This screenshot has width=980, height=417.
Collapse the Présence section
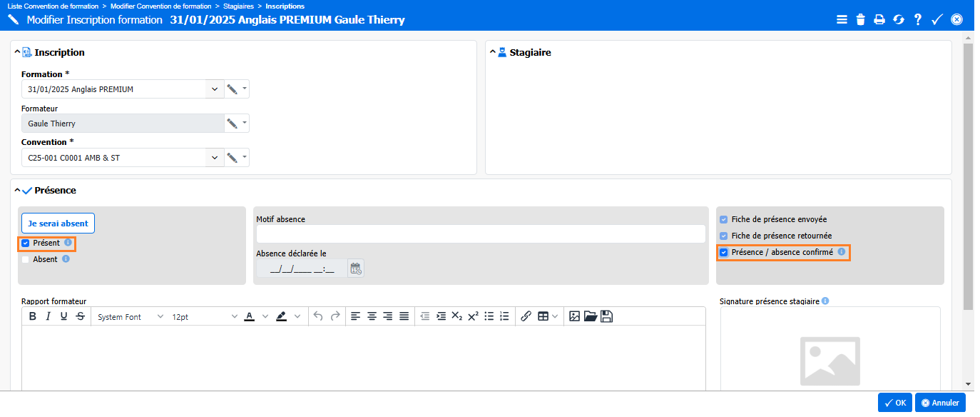click(18, 191)
